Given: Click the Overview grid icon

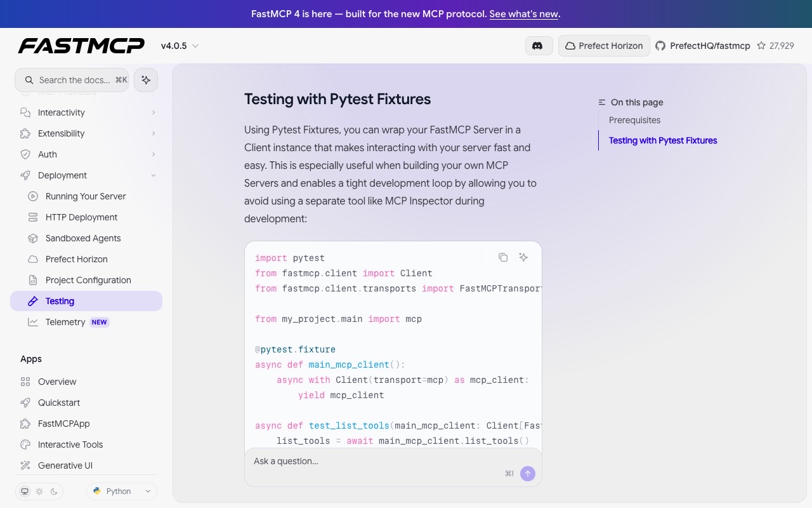Looking at the screenshot, I should point(25,382).
